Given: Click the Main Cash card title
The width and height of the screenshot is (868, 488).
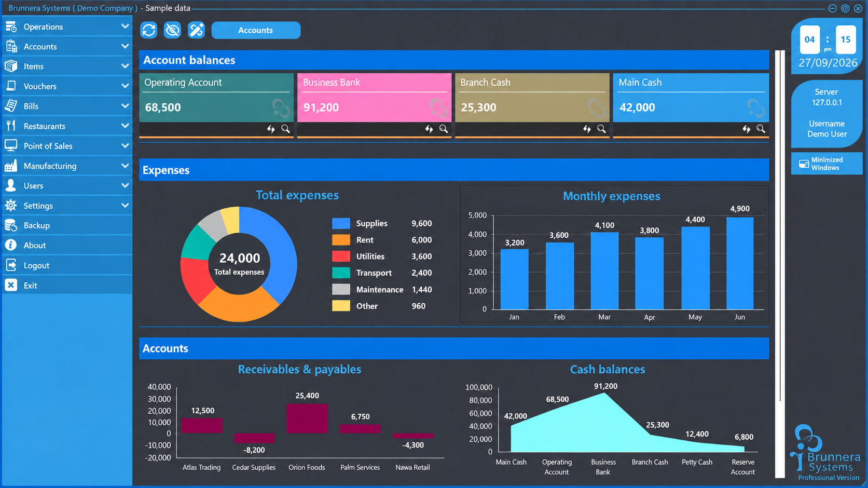Looking at the screenshot, I should (640, 83).
